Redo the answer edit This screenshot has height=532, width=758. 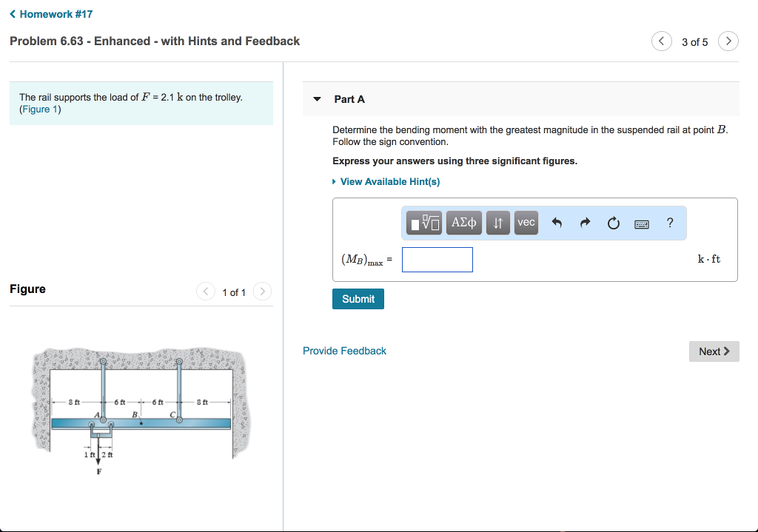point(585,223)
